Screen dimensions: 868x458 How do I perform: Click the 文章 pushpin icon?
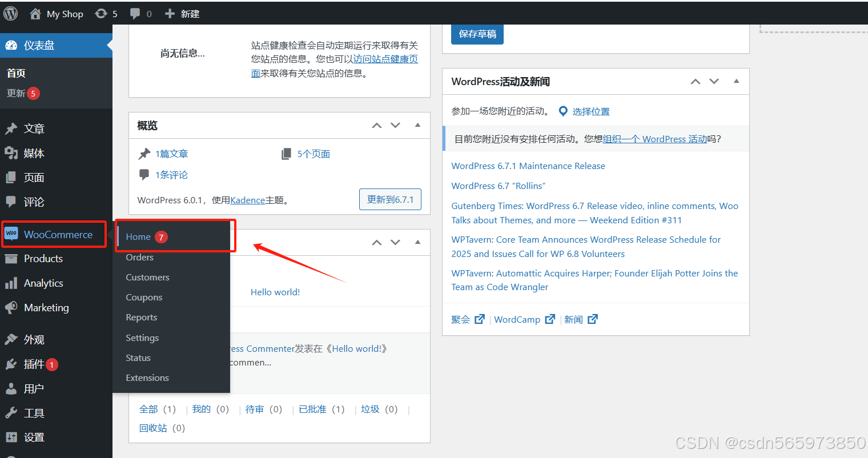coord(11,128)
